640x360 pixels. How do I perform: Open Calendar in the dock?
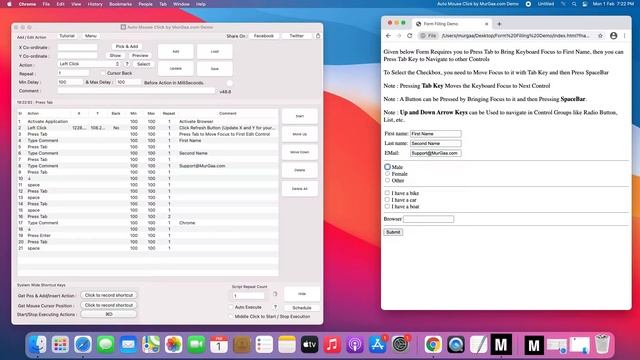tap(219, 344)
